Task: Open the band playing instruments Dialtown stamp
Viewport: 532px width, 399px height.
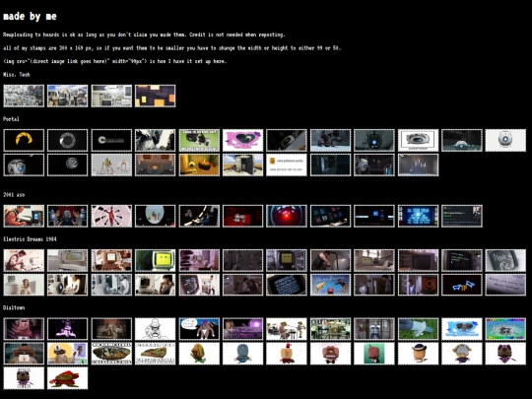Action: click(287, 329)
